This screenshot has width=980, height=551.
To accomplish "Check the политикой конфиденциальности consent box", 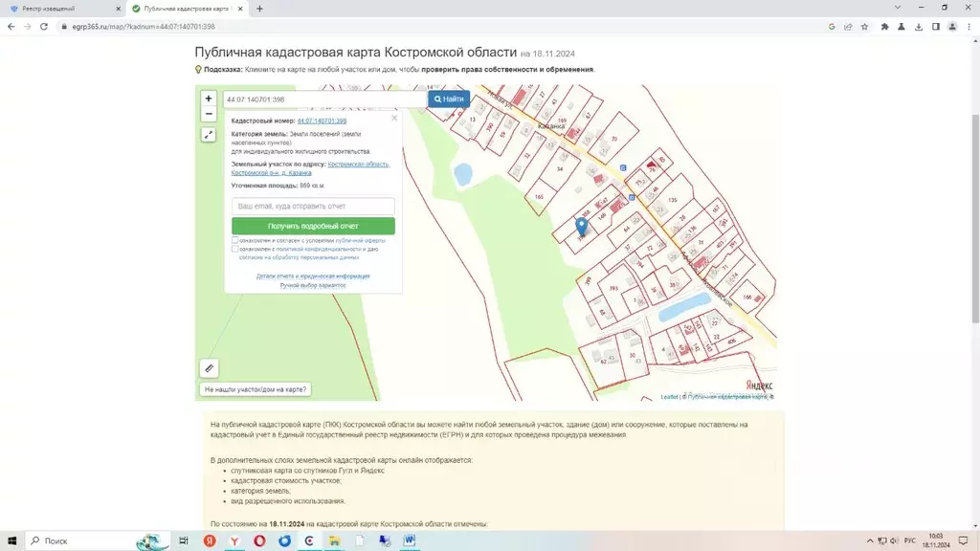I will pyautogui.click(x=235, y=249).
